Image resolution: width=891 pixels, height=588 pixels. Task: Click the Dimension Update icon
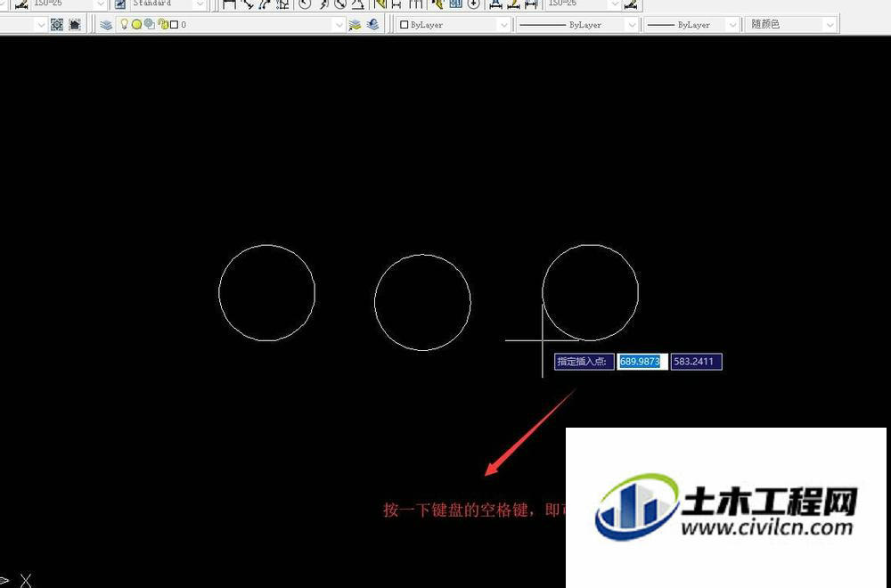[531, 4]
